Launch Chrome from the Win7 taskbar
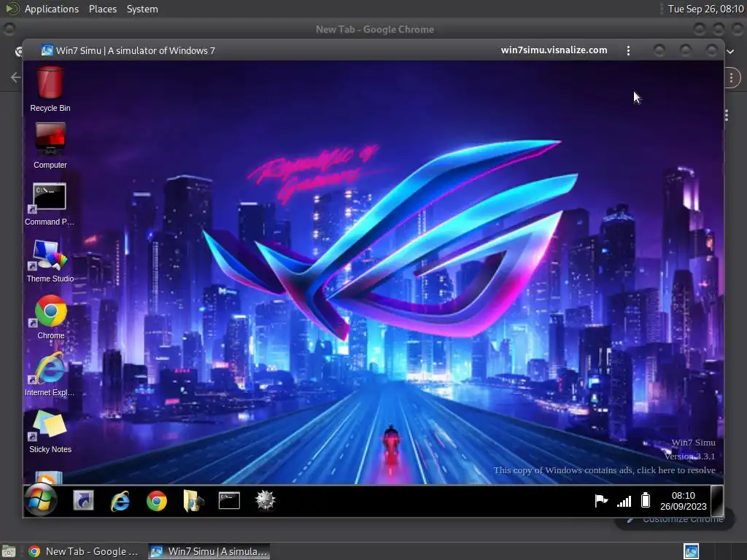Image resolution: width=747 pixels, height=560 pixels. [157, 501]
